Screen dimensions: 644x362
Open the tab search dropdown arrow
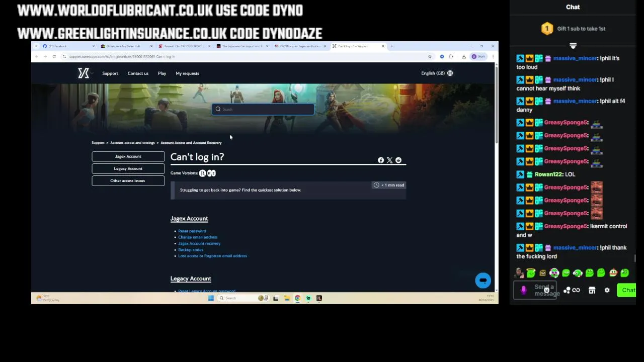36,46
